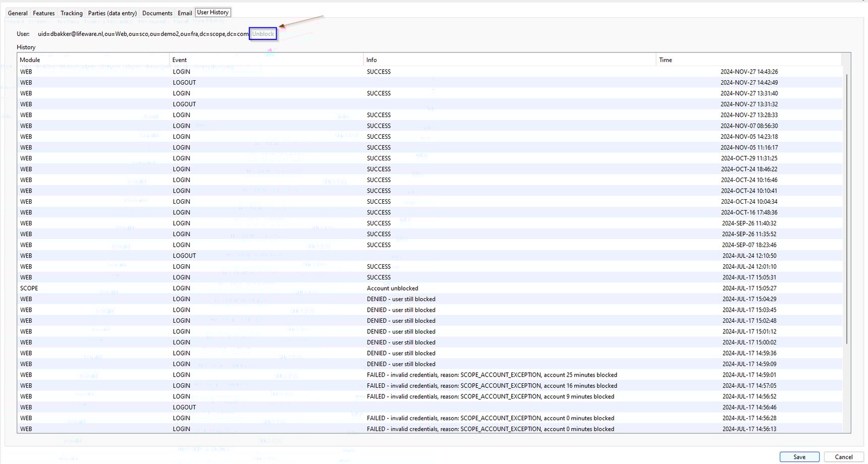Click the user DN text field

pyautogui.click(x=141, y=34)
